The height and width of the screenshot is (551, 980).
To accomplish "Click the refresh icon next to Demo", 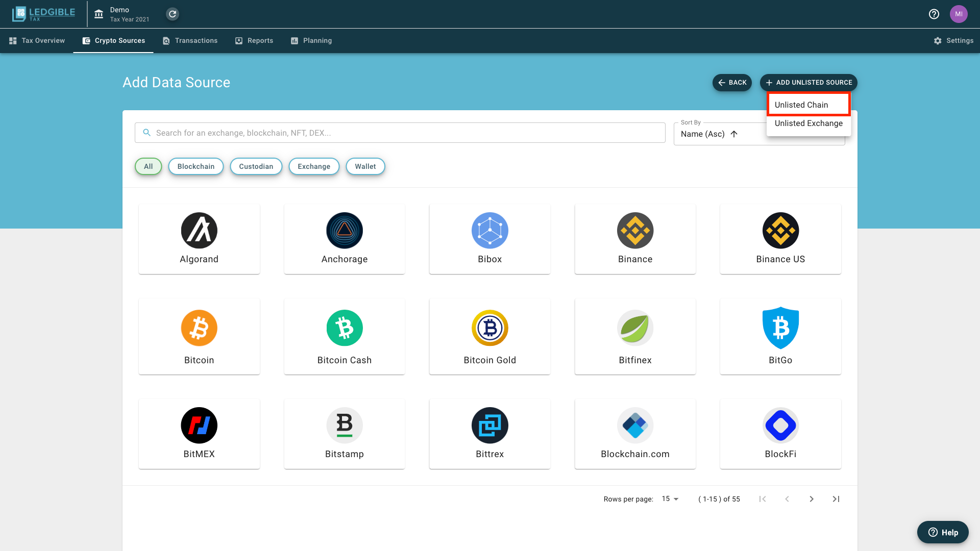I will coord(173,14).
